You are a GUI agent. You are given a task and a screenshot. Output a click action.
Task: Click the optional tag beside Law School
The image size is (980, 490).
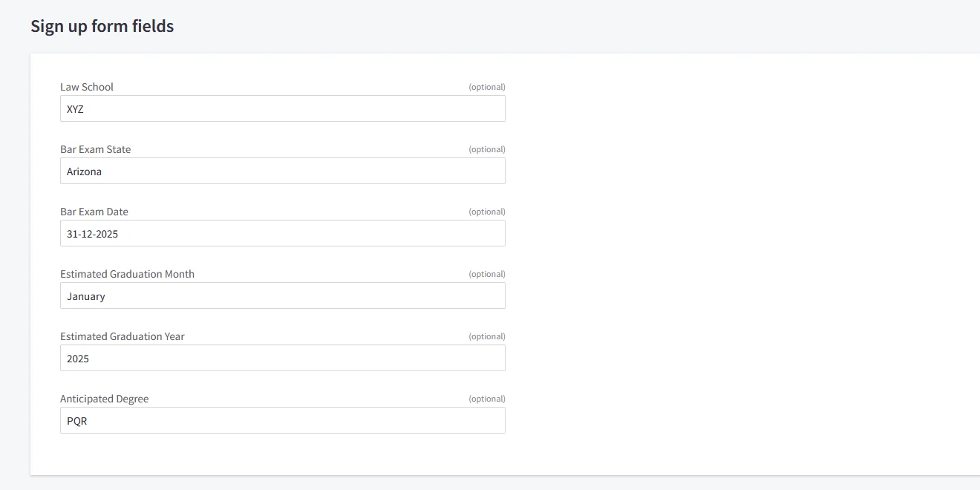pyautogui.click(x=486, y=87)
